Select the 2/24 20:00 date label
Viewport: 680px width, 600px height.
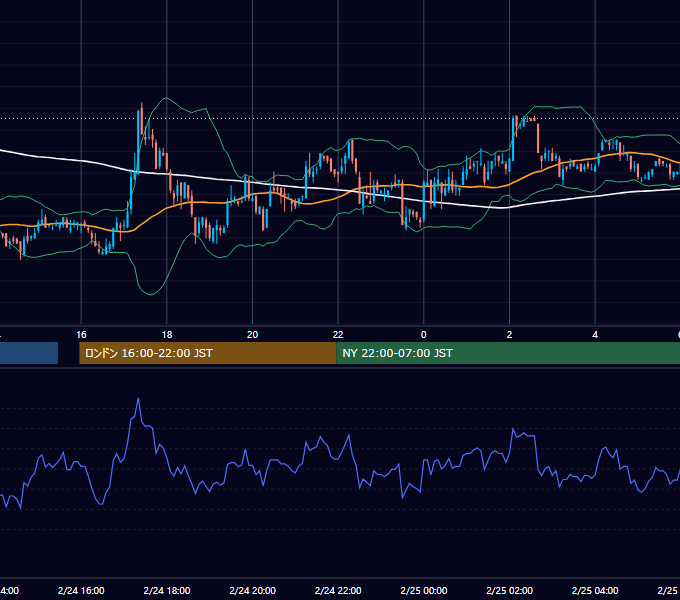252,590
